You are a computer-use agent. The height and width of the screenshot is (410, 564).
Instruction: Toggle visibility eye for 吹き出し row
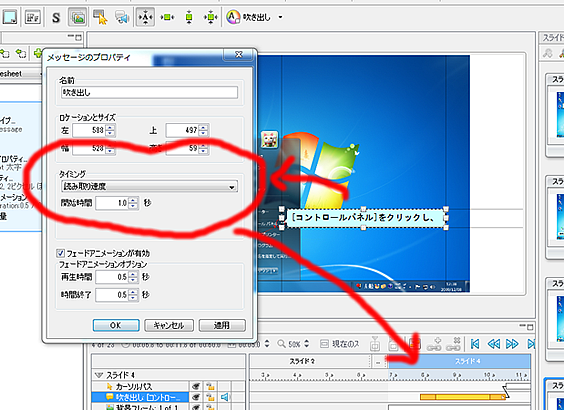pyautogui.click(x=196, y=397)
